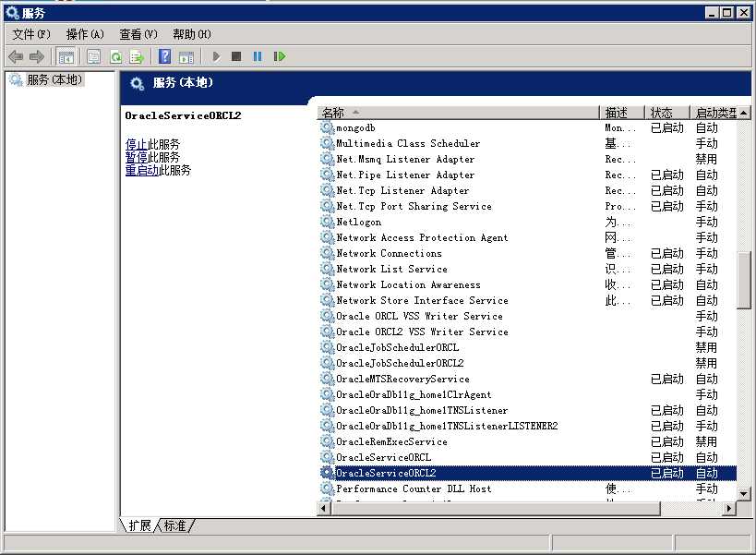756x555 pixels.
Task: Select Network Store Interface Service row
Action: coord(527,300)
